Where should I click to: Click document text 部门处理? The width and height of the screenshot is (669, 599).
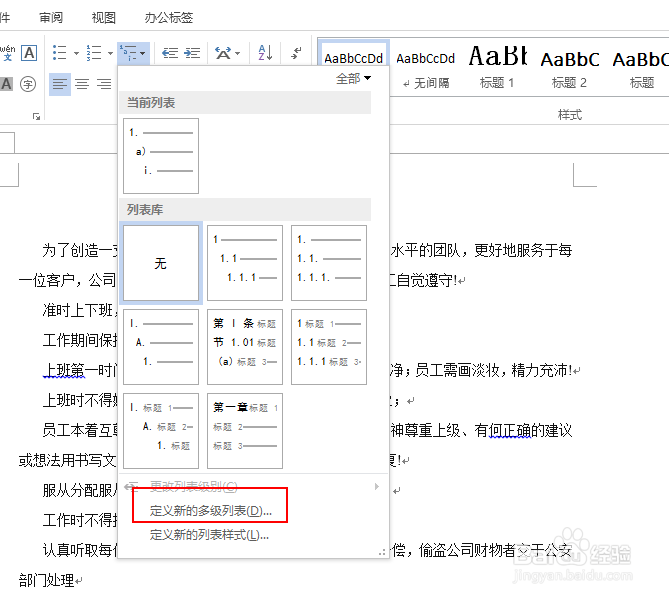point(47,580)
